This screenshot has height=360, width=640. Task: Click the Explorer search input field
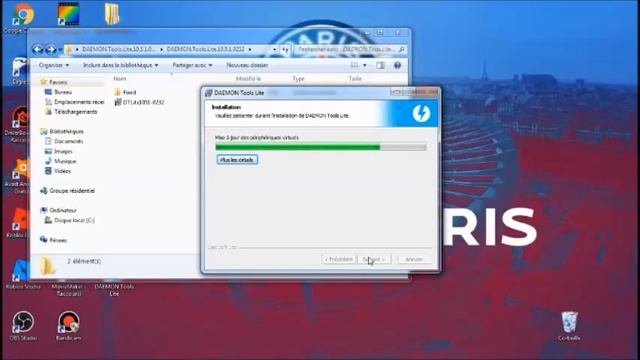pos(346,49)
